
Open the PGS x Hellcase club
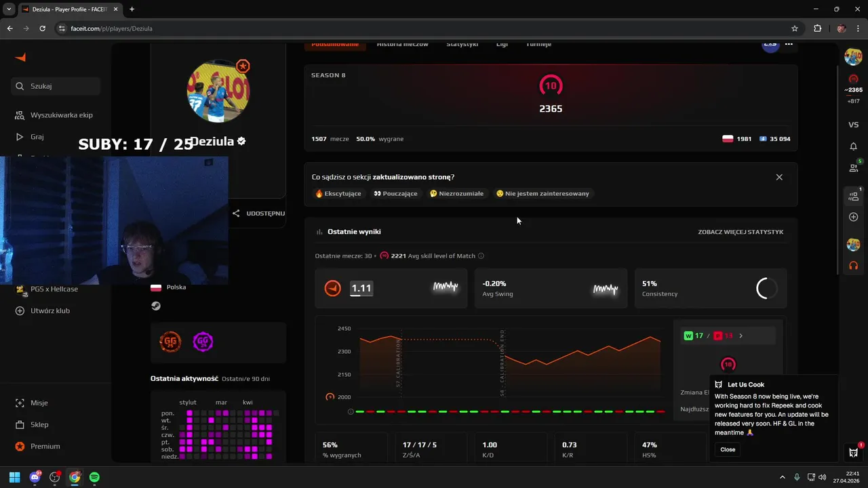[x=47, y=289]
